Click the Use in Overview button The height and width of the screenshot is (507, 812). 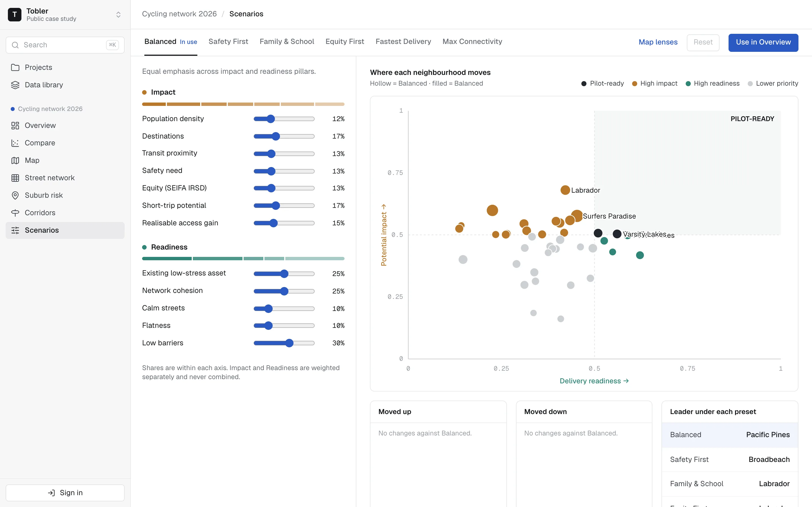pos(763,42)
